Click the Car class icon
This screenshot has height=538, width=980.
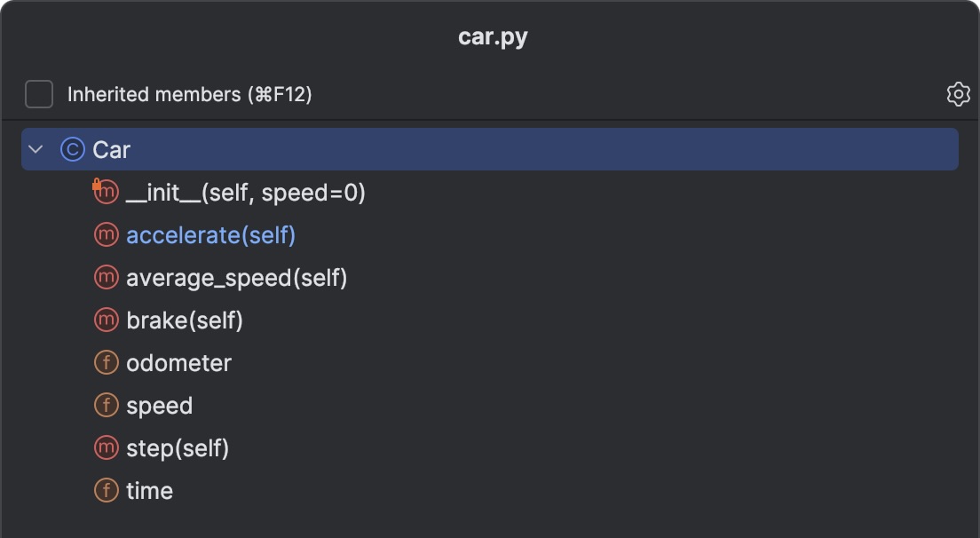[x=71, y=149]
